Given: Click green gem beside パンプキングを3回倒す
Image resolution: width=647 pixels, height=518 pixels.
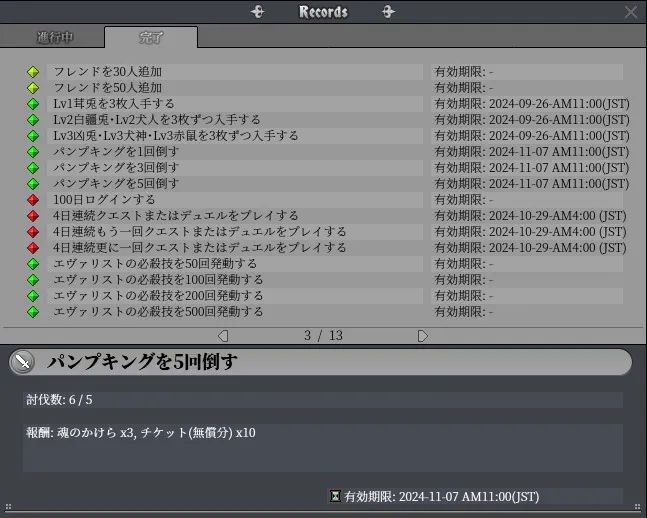Looking at the screenshot, I should pos(33,168).
